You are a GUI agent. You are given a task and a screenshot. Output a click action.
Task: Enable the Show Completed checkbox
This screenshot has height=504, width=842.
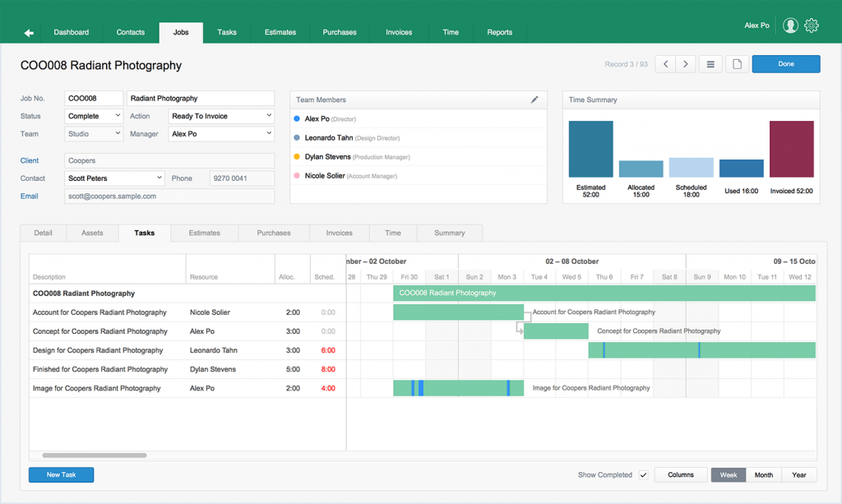click(643, 474)
